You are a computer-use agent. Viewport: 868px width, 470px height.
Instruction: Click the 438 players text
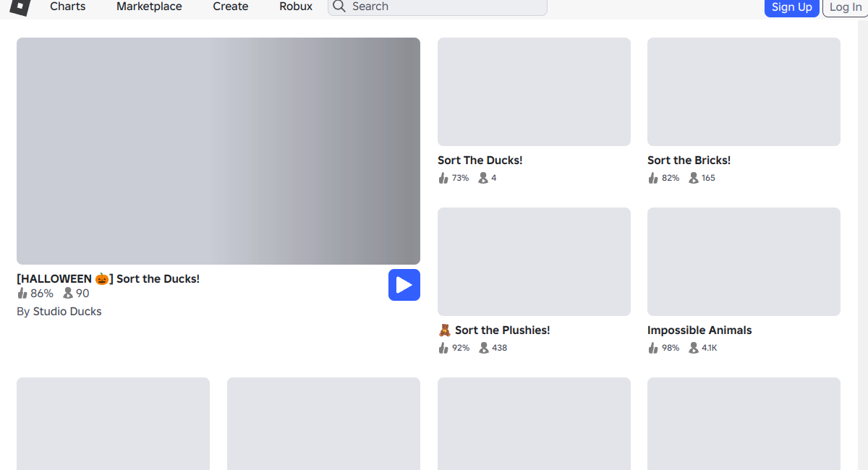click(499, 348)
